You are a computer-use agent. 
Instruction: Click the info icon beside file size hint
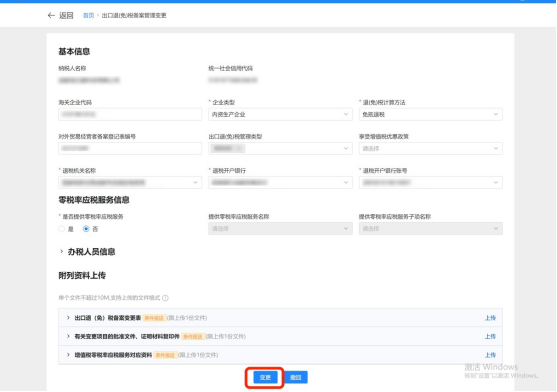click(165, 298)
